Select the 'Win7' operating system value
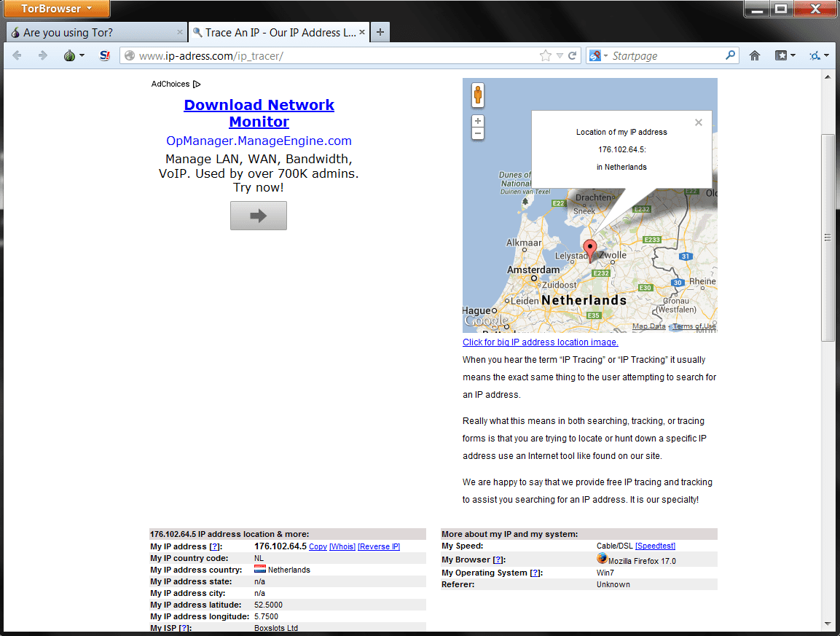This screenshot has height=636, width=840. click(x=605, y=573)
